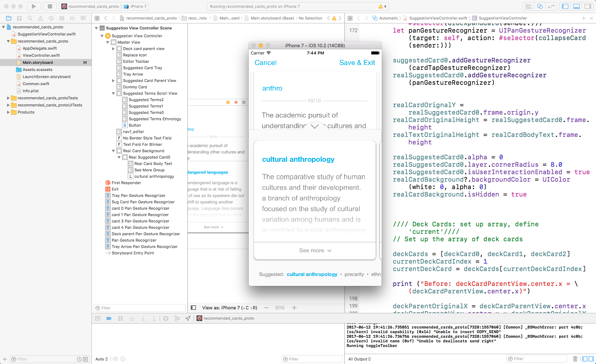The image size is (596, 364).
Task: Toggle breakpoints activation in debug bar
Action: [109, 318]
